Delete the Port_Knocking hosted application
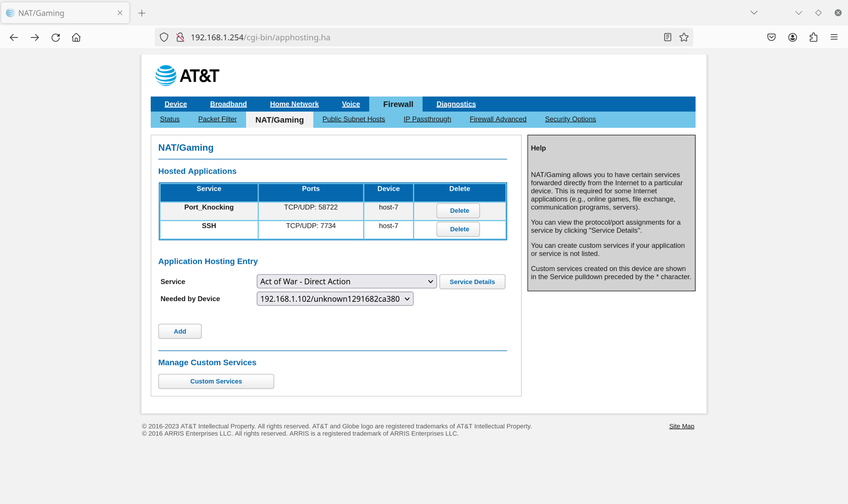 coord(458,210)
